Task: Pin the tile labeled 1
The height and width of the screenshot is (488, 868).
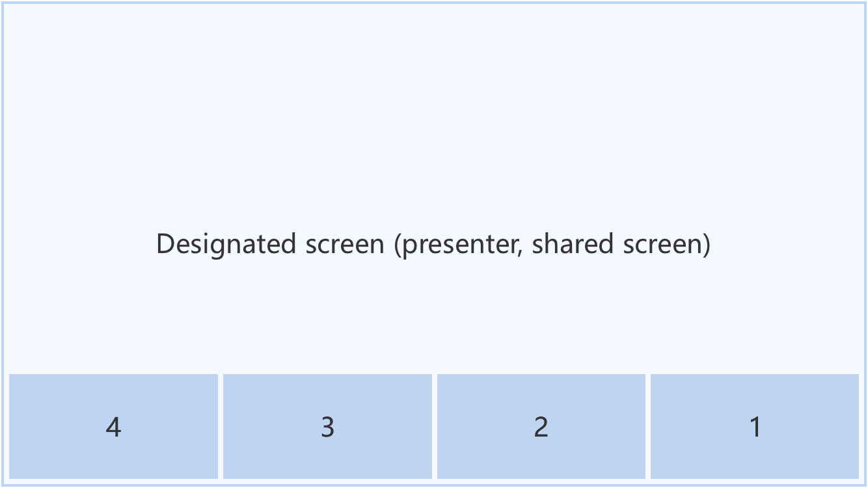Action: pos(755,426)
